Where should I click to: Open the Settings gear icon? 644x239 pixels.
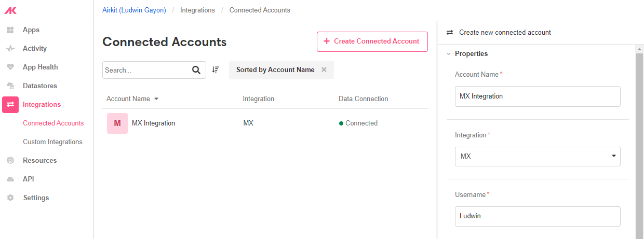click(10, 198)
